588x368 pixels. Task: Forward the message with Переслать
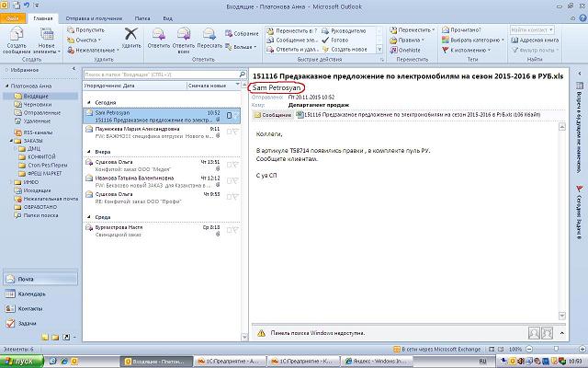[209, 38]
